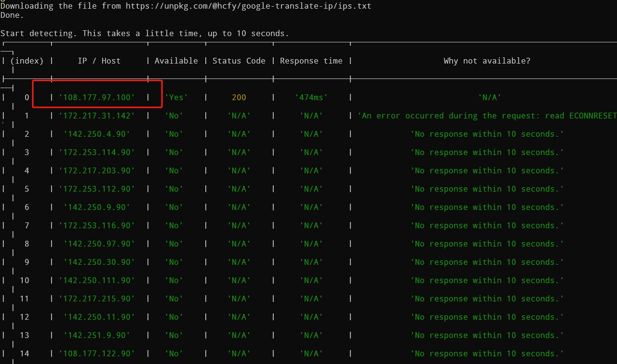Click the 'Status Code' column header

coord(239,61)
